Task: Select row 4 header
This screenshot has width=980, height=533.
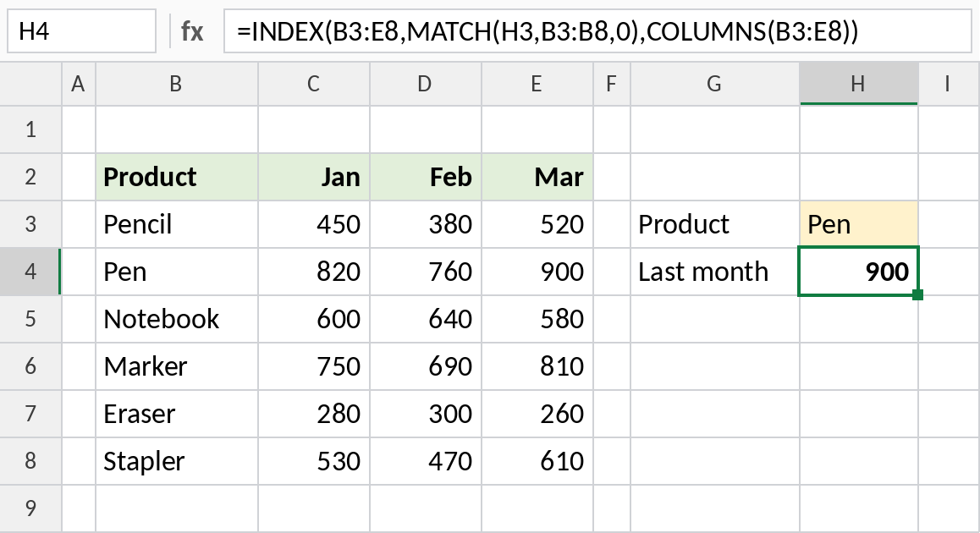Action: [30, 272]
